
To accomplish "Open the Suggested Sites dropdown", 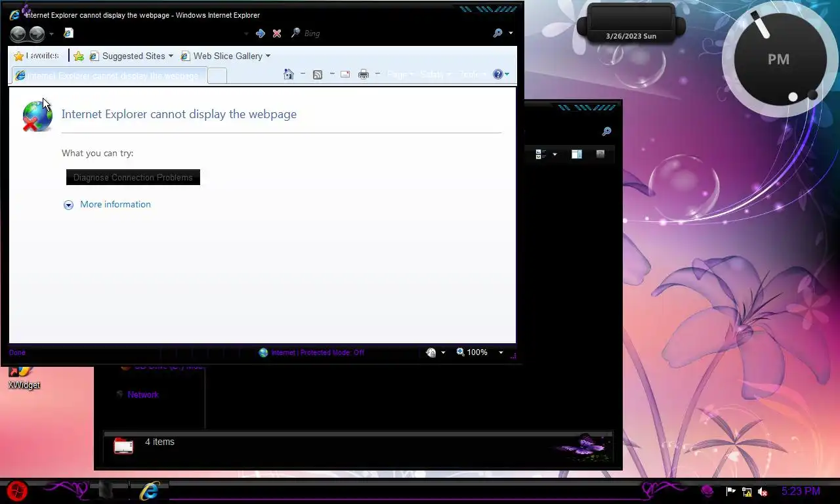I will [131, 56].
